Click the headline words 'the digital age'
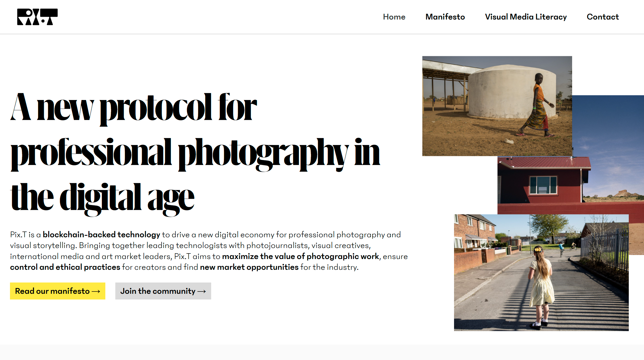Screen dimensions: 644x360 [103, 198]
